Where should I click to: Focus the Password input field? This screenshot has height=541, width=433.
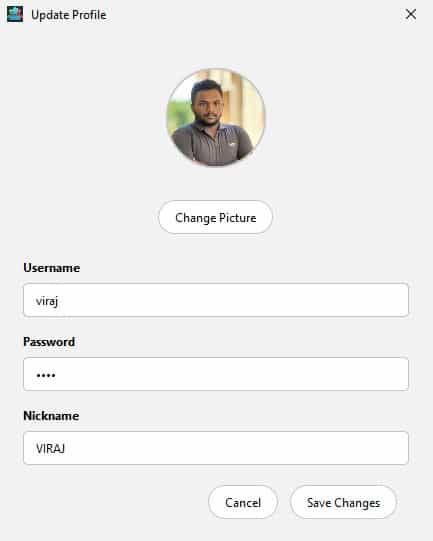point(216,374)
